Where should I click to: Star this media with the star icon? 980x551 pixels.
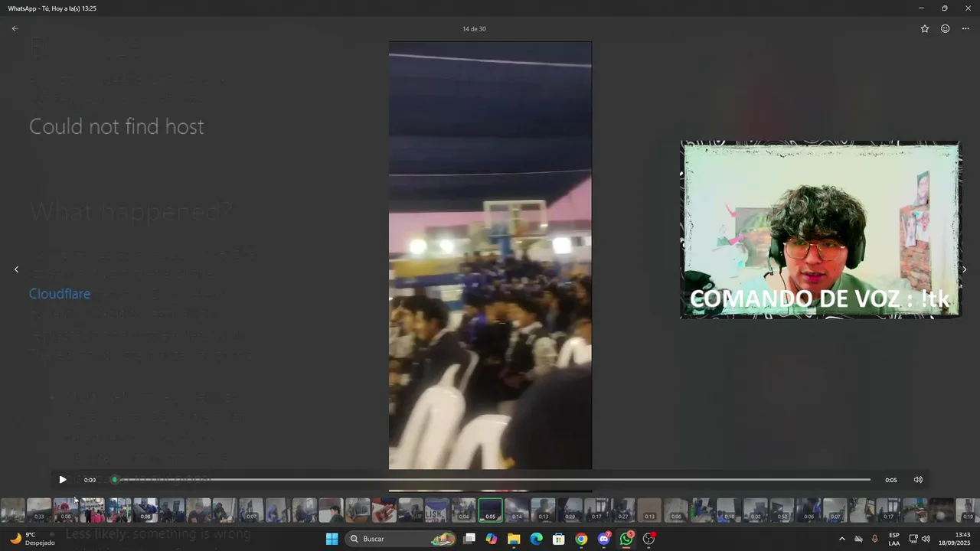(x=924, y=28)
